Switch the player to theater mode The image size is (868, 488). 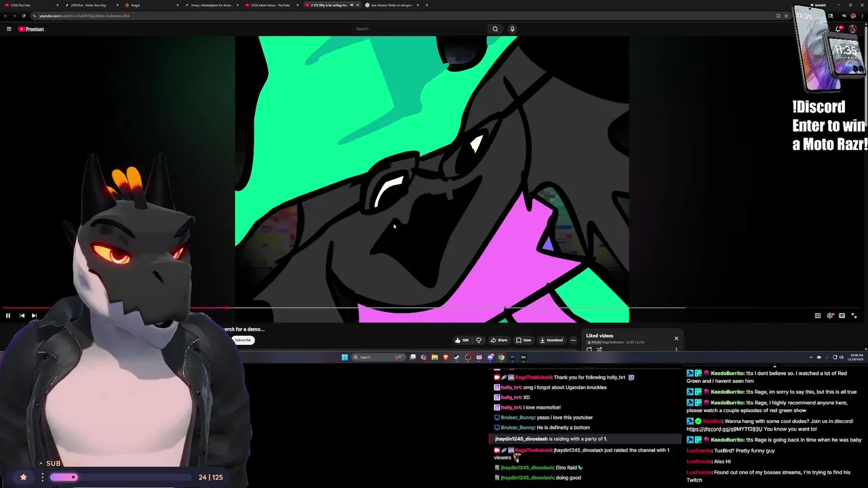click(x=842, y=316)
